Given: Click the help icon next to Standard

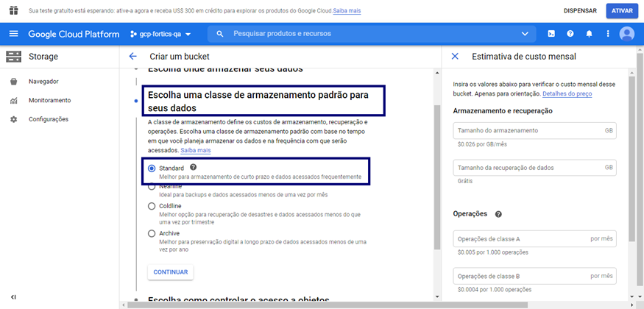Looking at the screenshot, I should [194, 167].
